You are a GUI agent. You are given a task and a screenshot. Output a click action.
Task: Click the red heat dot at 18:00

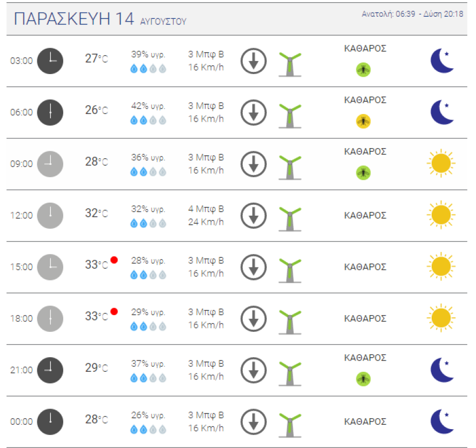tap(114, 311)
